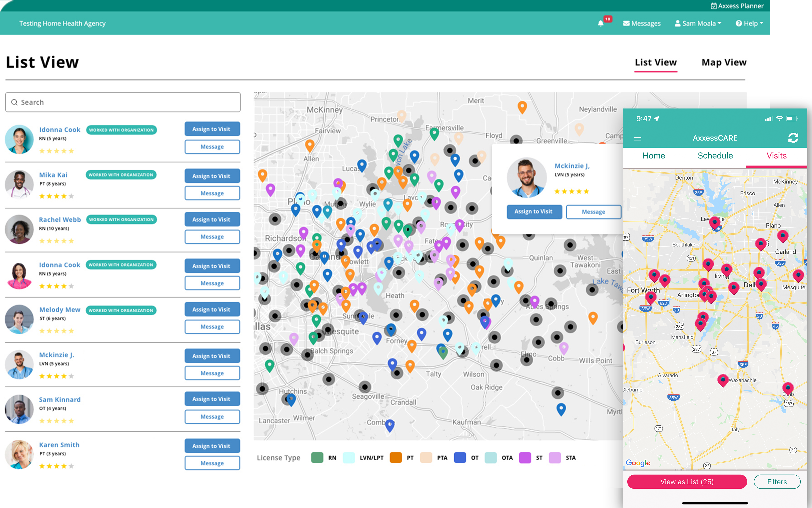This screenshot has height=508, width=812.
Task: Tap View as List (25) button
Action: click(687, 482)
